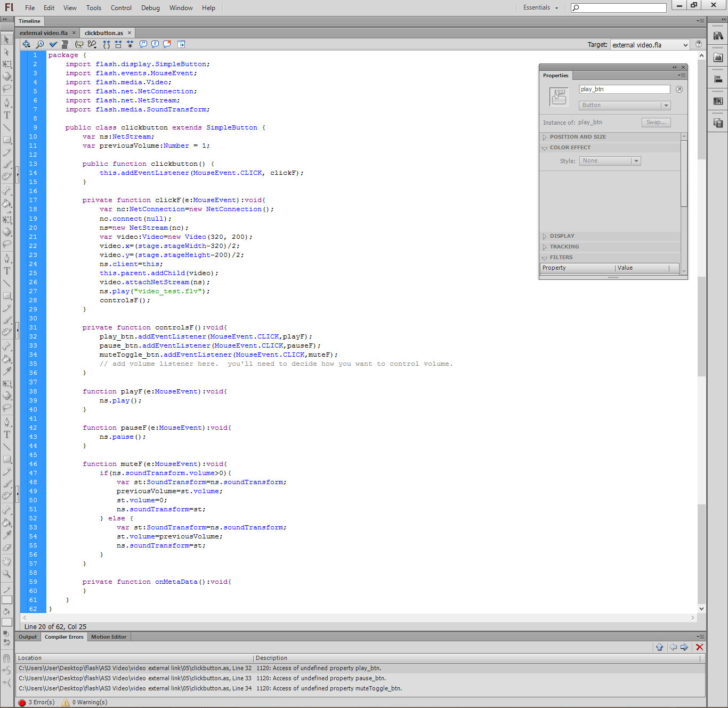Open the Align panel icon in right dock
The width and height of the screenshot is (728, 708).
[718, 79]
